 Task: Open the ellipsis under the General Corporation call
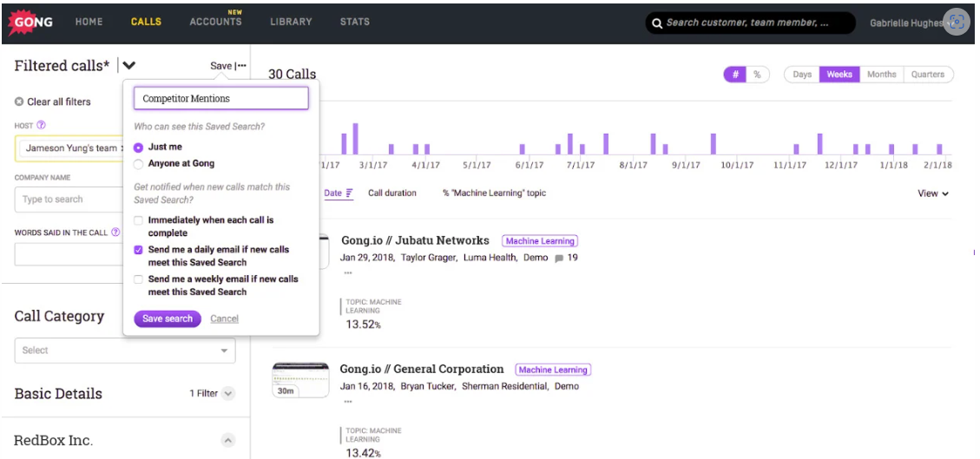(x=347, y=402)
